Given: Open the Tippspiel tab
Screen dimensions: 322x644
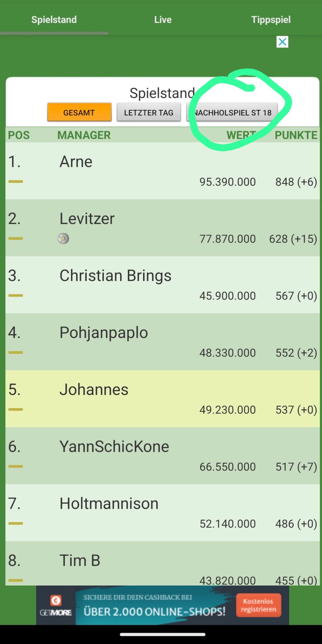Looking at the screenshot, I should (x=271, y=19).
